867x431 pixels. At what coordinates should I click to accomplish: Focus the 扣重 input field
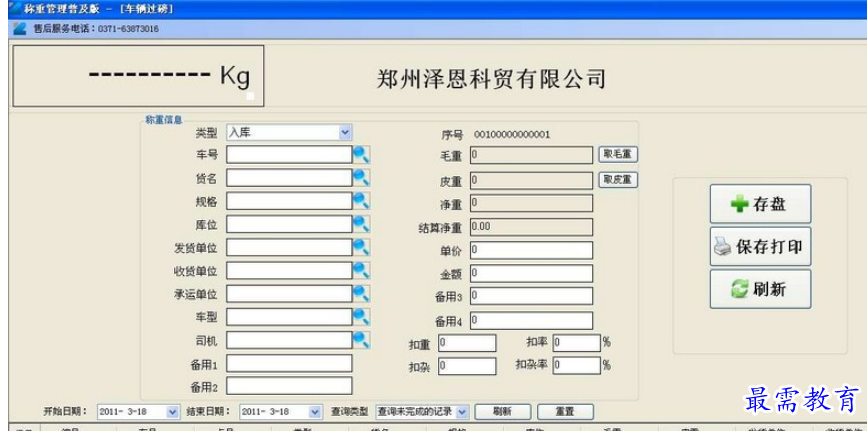point(467,343)
